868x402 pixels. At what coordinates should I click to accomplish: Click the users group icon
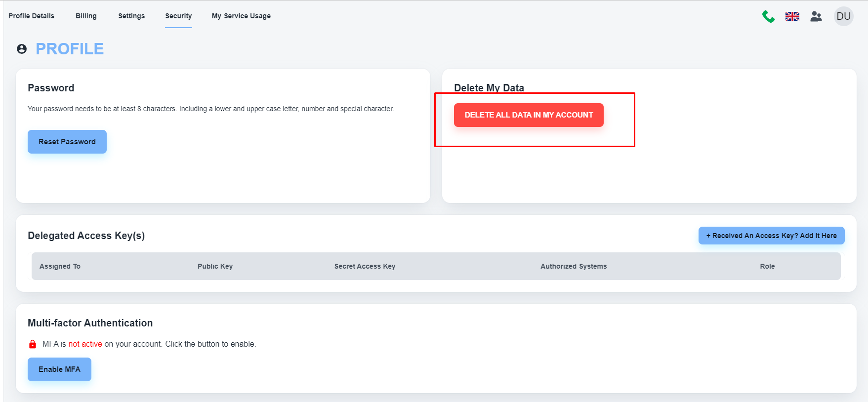point(816,16)
